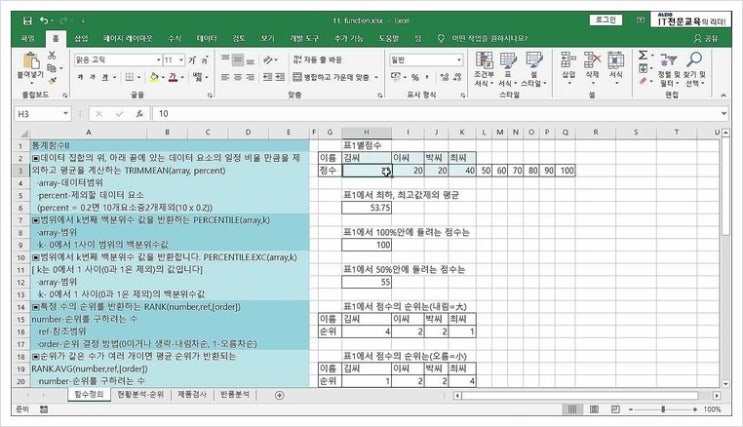Click the zoom slider handle
743x427 pixels.
[x=662, y=409]
